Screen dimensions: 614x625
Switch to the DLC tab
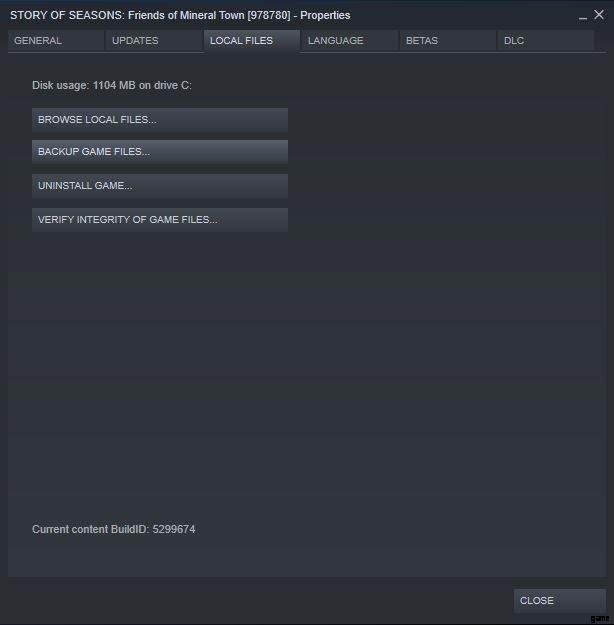[x=545, y=41]
